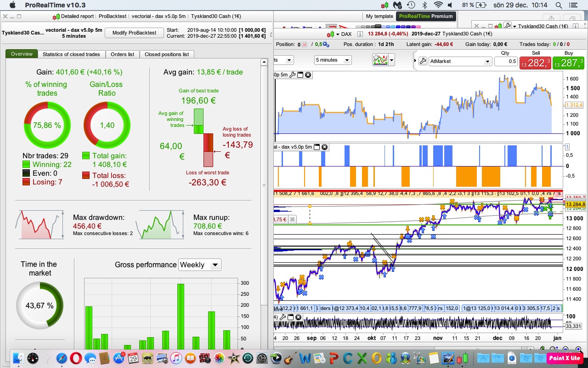Open the Overview tab

[x=22, y=54]
